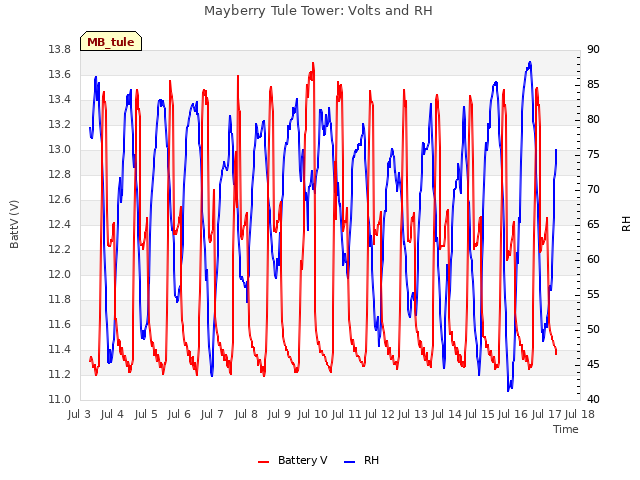Click the 11.6 voltage axis value
This screenshot has height=480, width=640.
60,324
